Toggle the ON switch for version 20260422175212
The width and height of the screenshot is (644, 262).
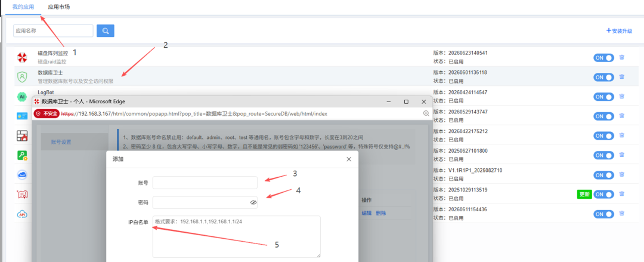pos(603,135)
